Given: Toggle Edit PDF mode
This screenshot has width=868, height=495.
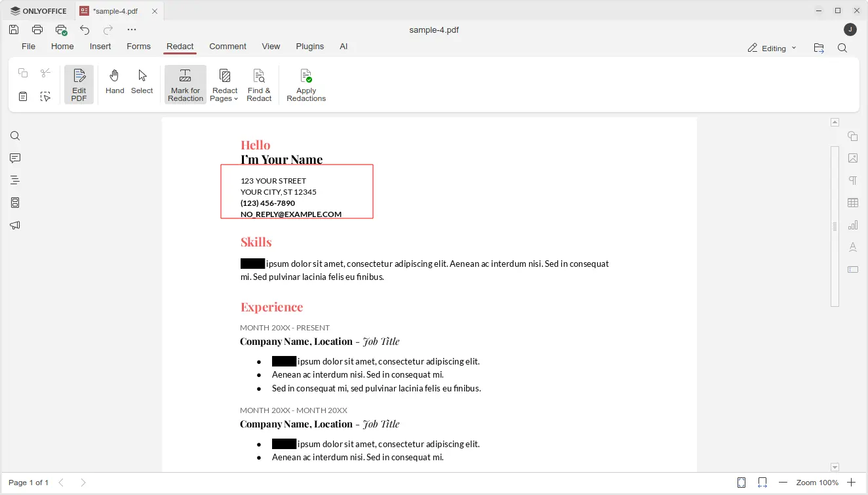Looking at the screenshot, I should (79, 85).
